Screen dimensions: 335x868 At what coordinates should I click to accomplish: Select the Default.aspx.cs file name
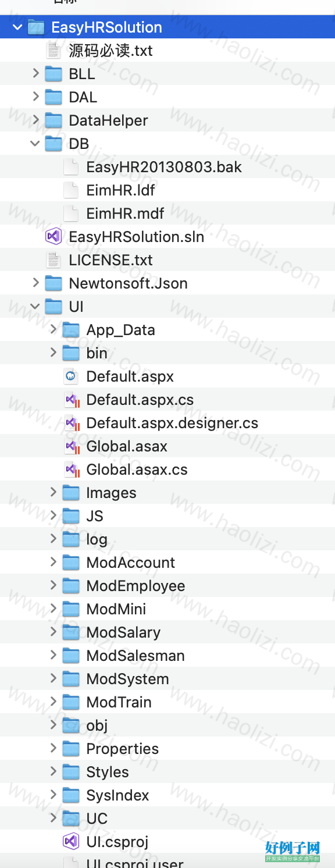[x=140, y=400]
